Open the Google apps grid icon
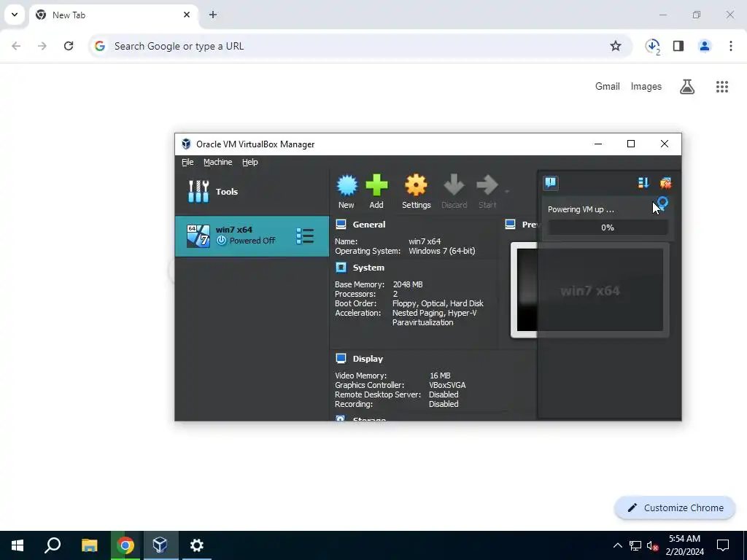Image resolution: width=747 pixels, height=560 pixels. (722, 87)
